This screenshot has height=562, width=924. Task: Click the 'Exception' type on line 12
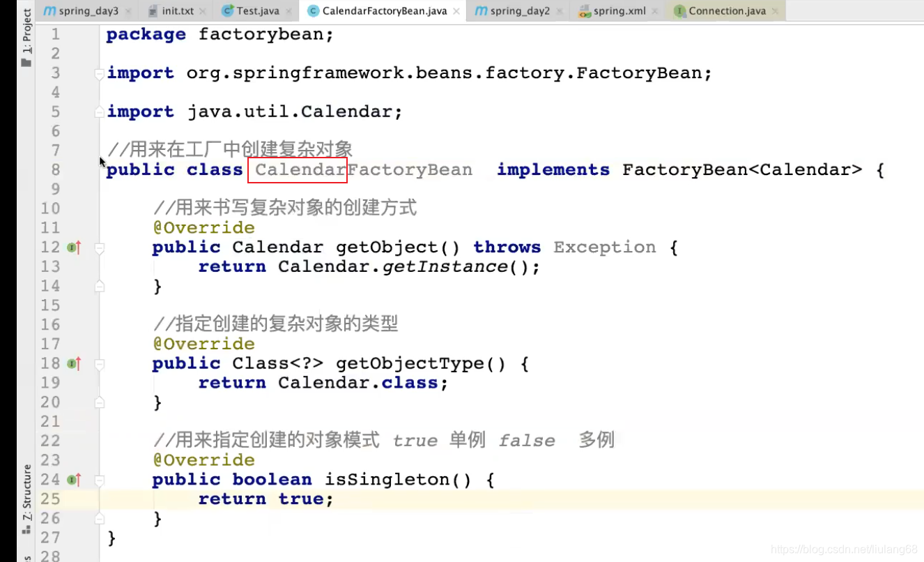(x=604, y=248)
